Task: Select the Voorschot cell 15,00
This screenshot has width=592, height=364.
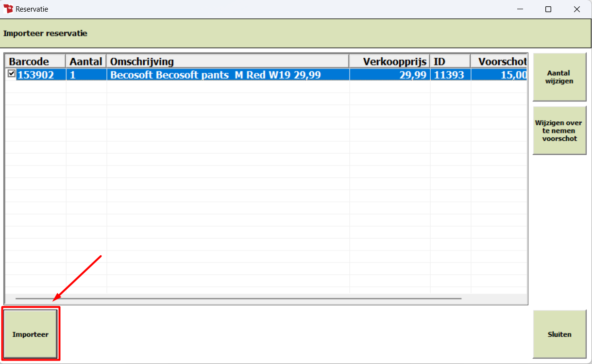Action: [x=499, y=75]
